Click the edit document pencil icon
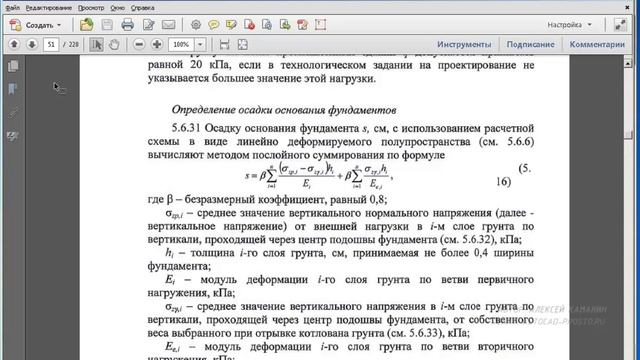Viewport: 640px width, 360px height. [148, 25]
